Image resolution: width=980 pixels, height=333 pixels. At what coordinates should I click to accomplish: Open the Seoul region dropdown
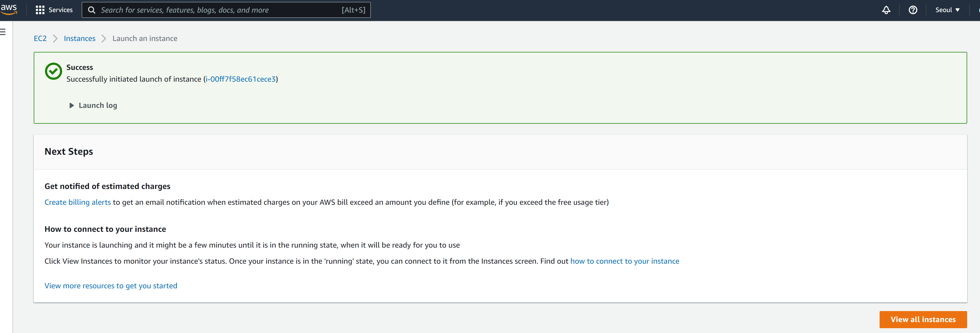click(947, 10)
